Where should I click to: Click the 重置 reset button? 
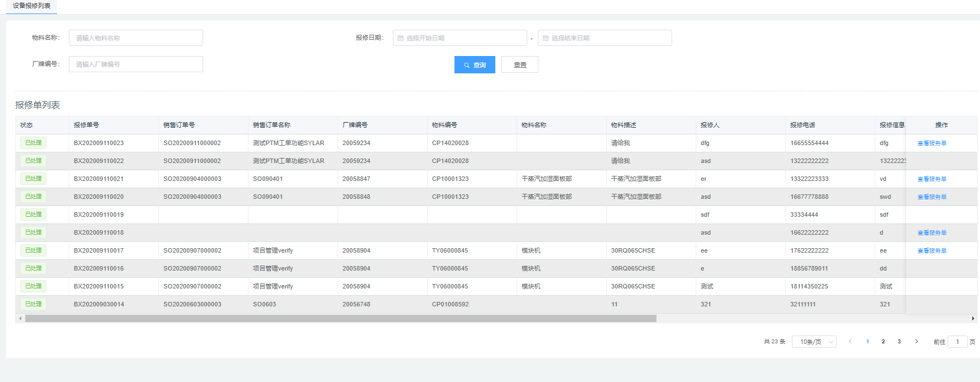(519, 65)
